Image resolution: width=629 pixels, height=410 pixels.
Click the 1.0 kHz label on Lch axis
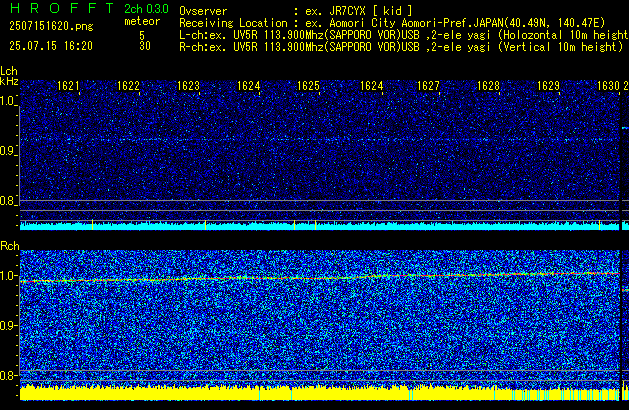(x=8, y=101)
